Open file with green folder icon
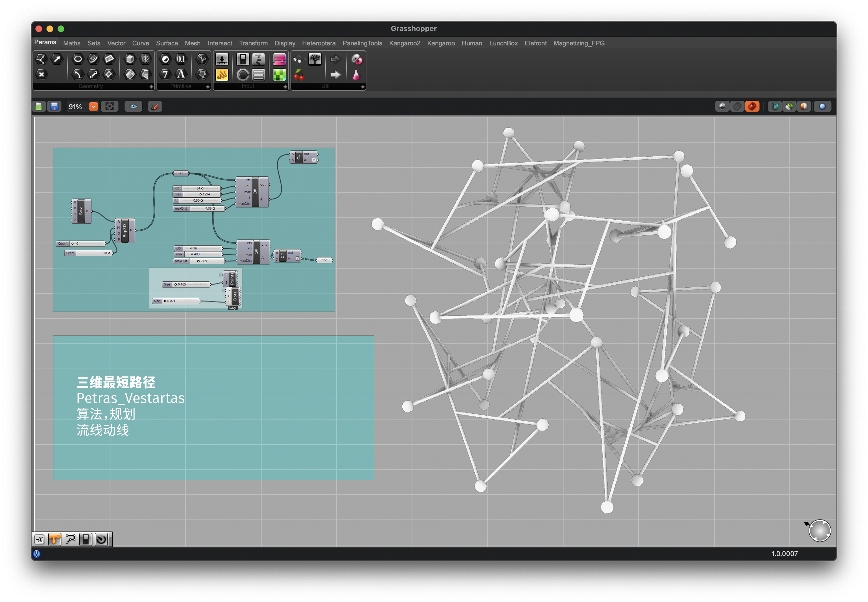This screenshot has height=602, width=868. click(x=38, y=107)
